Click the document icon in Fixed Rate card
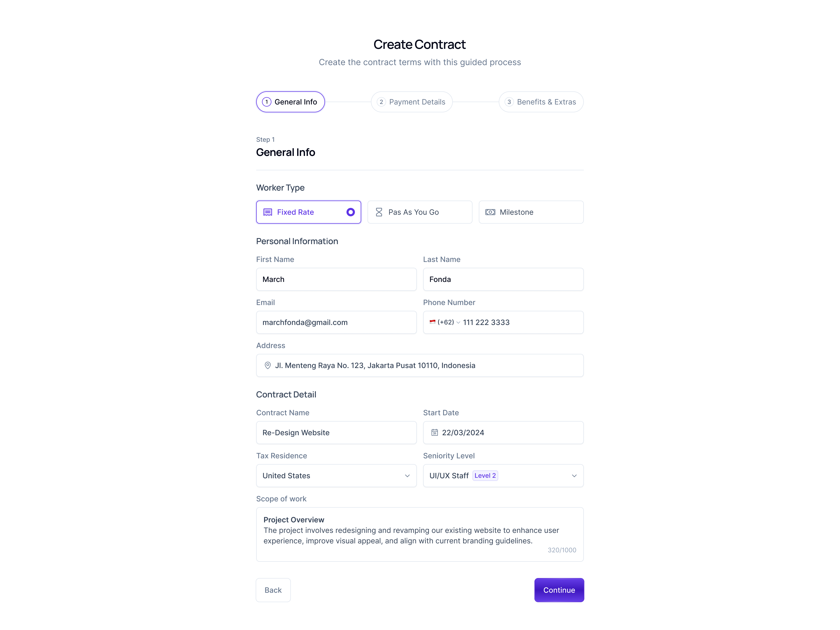This screenshot has height=630, width=840. click(x=268, y=212)
